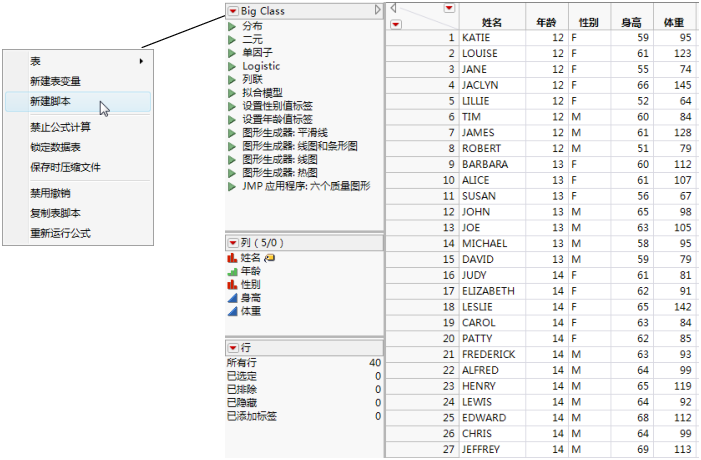
Task: Run the 图形生成器: 线图 script triangle
Action: click(x=232, y=160)
